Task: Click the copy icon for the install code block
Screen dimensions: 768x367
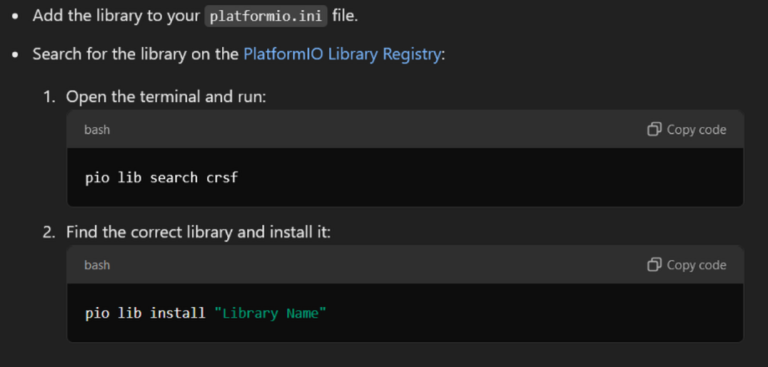Action: (x=654, y=265)
